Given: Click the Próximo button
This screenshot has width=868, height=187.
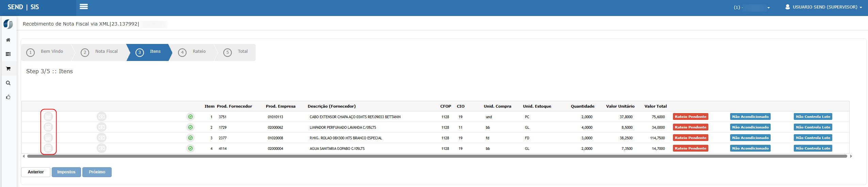Looking at the screenshot, I should [97, 172].
